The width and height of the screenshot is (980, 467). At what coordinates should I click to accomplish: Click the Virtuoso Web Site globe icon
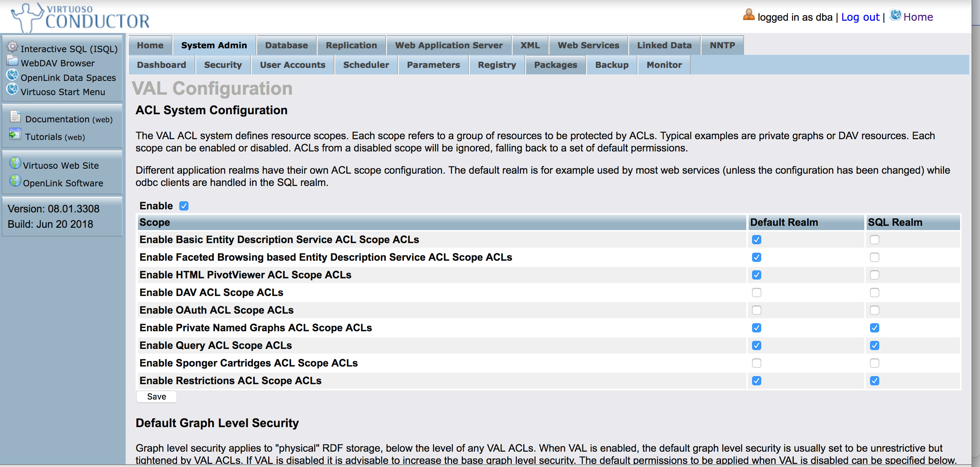pyautogui.click(x=15, y=163)
